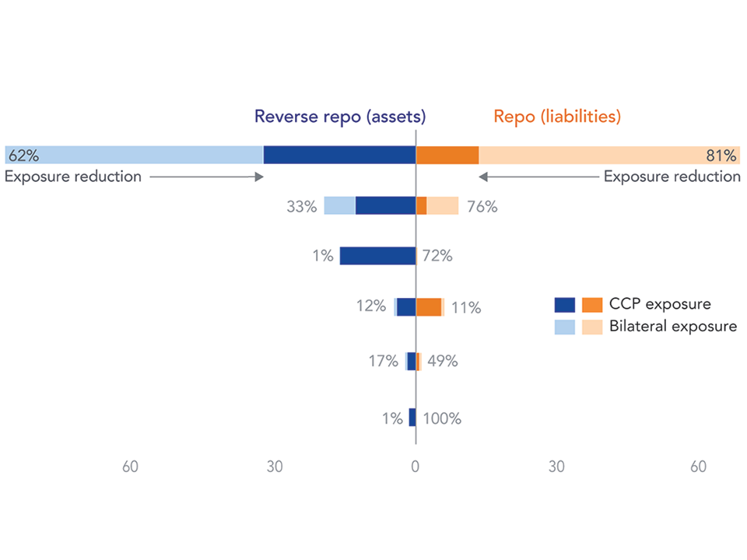Image resolution: width=747 pixels, height=560 pixels.
Task: Select the light blue Bilateral exposure swatch
Action: tap(564, 327)
